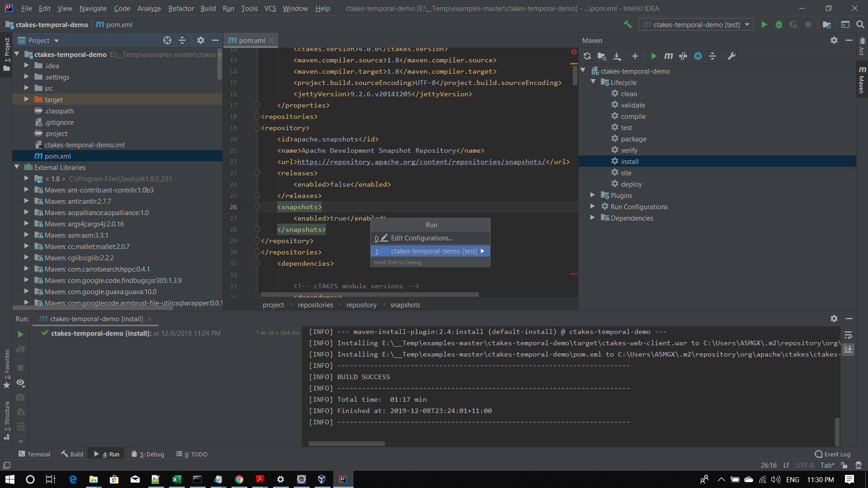
Task: Toggle Skip Tests Mode lightning icon
Action: pos(698,56)
